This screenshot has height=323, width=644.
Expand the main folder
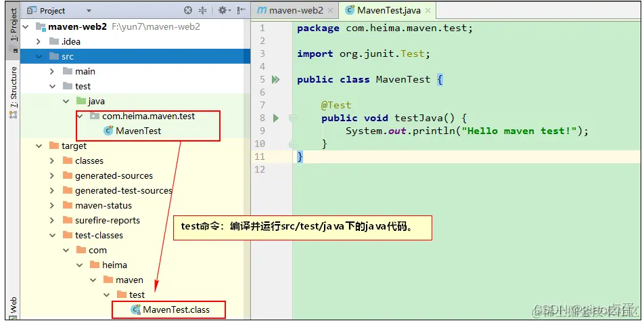(52, 71)
